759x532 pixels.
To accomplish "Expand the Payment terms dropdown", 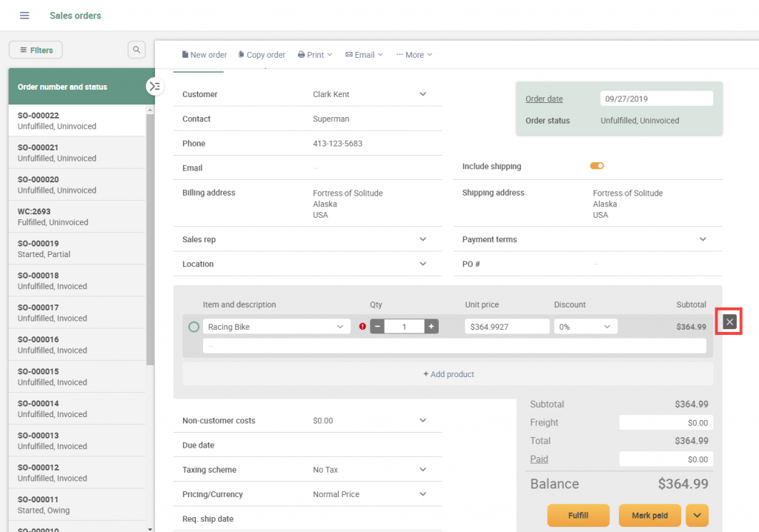I will [703, 239].
